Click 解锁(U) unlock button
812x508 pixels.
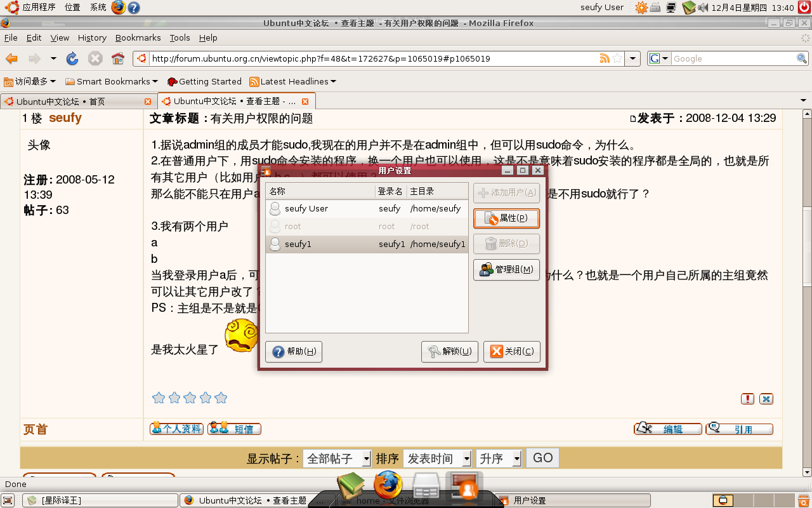tap(450, 351)
